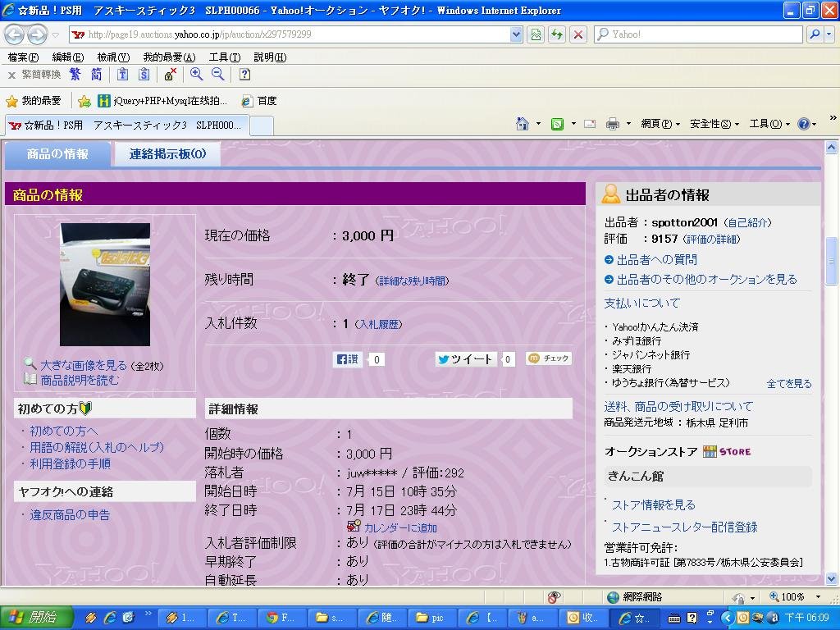Open the 檔案(F) menu

[x=23, y=57]
